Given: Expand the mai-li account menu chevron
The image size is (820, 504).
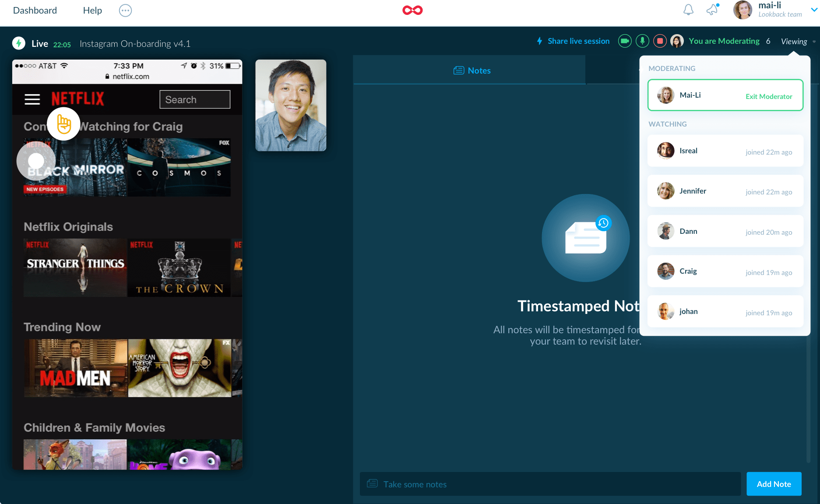Looking at the screenshot, I should pos(814,10).
